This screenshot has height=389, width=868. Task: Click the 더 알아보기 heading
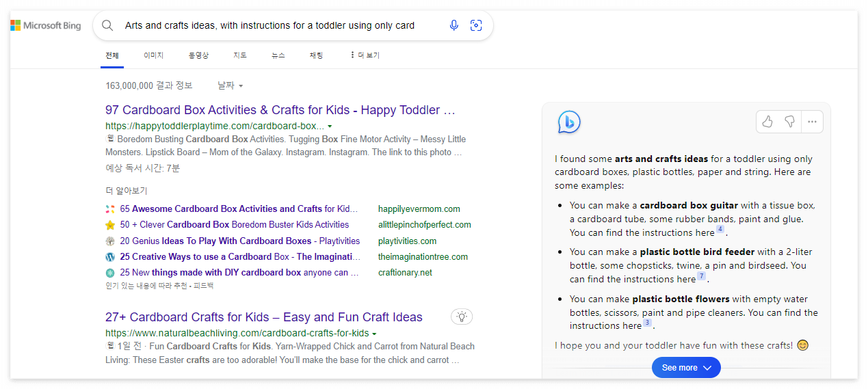(127, 191)
